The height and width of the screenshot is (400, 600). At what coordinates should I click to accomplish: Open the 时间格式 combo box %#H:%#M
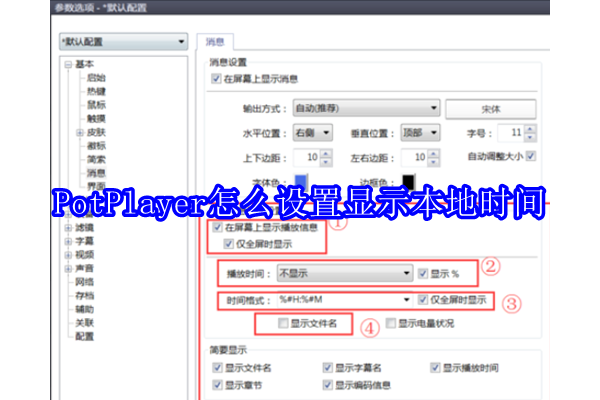[x=345, y=300]
